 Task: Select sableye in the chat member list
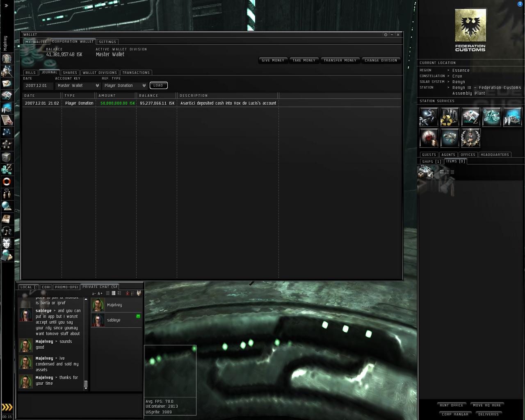point(116,320)
